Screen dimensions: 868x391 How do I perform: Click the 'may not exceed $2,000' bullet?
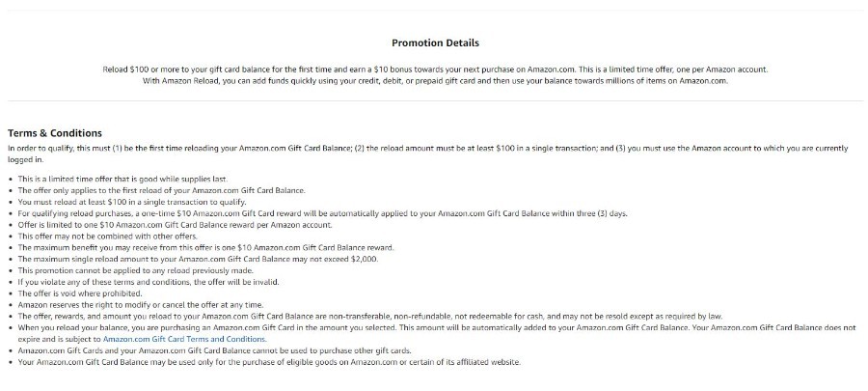[198, 259]
